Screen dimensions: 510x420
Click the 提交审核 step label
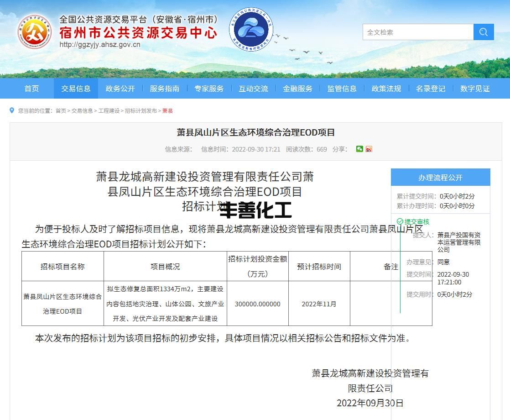pos(417,222)
